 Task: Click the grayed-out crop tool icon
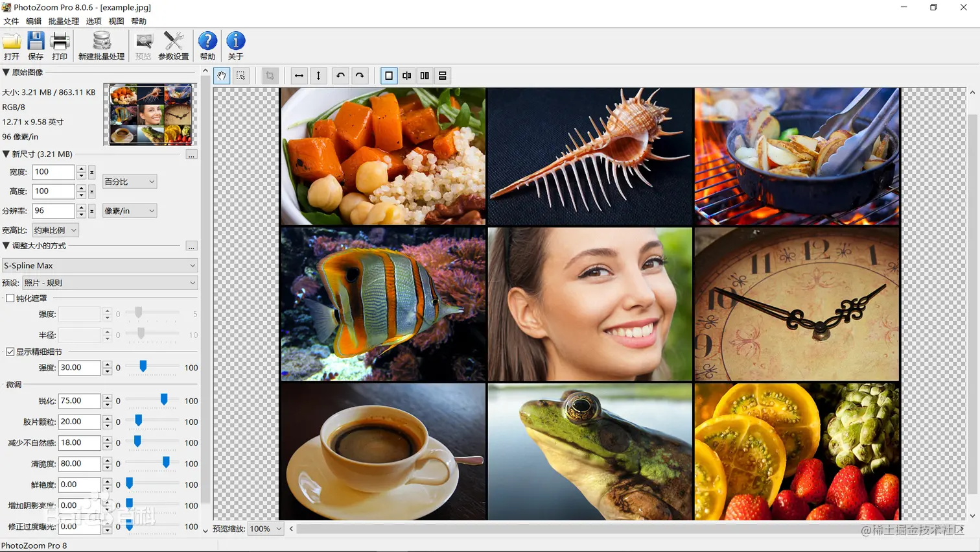click(270, 76)
